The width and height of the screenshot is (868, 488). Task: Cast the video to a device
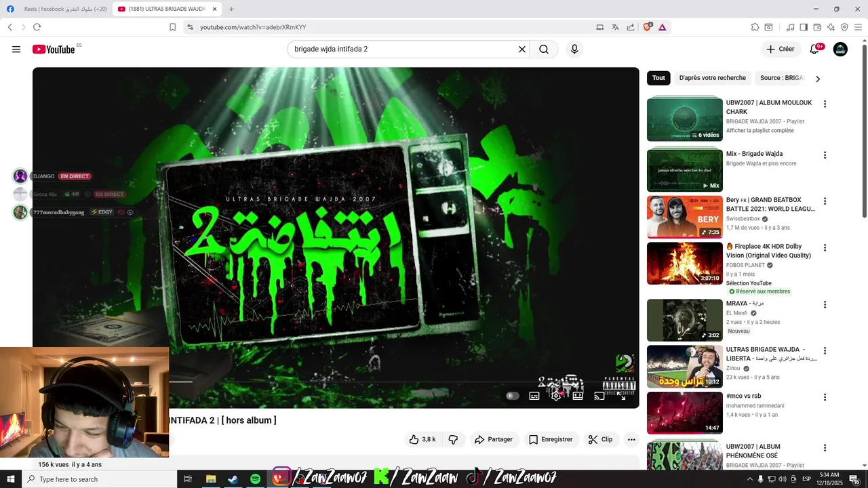point(599,396)
